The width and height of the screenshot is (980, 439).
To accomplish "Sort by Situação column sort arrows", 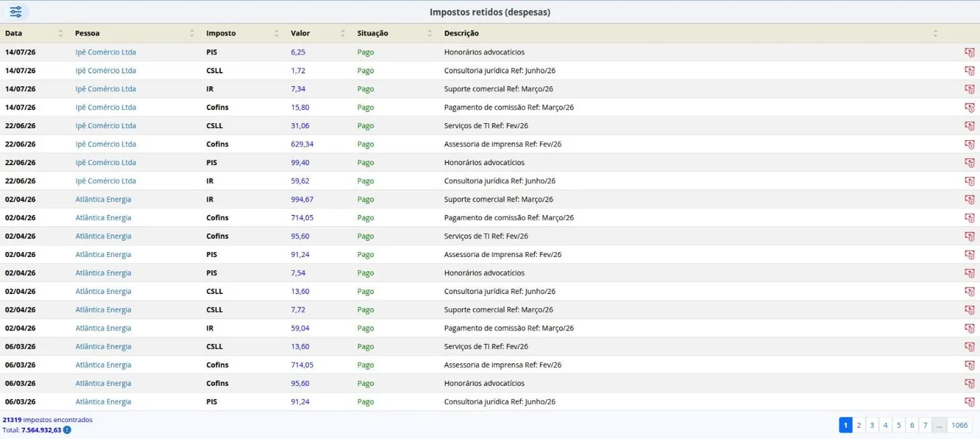I will 430,34.
